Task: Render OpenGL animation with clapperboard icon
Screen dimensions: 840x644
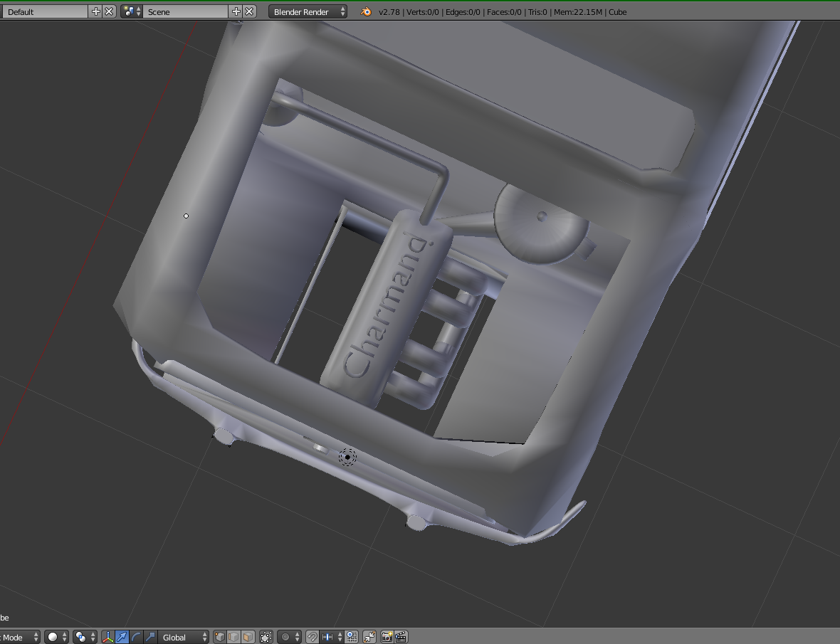Action: click(400, 637)
